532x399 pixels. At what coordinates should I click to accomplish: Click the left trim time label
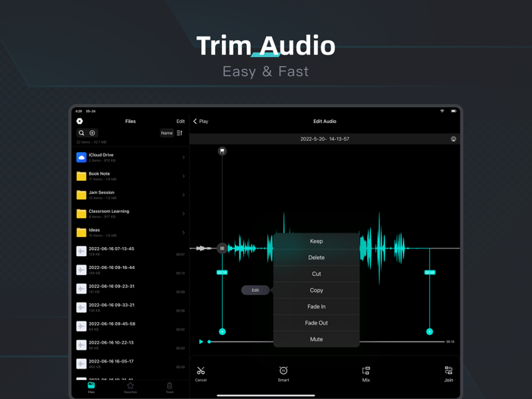222,272
